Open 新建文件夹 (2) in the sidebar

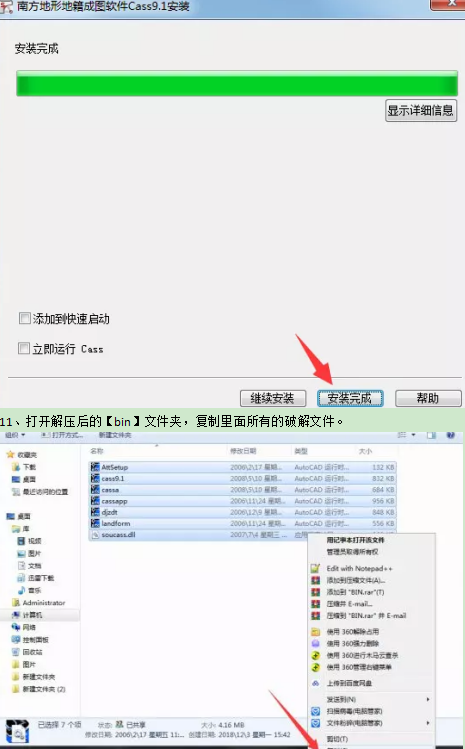pos(44,689)
